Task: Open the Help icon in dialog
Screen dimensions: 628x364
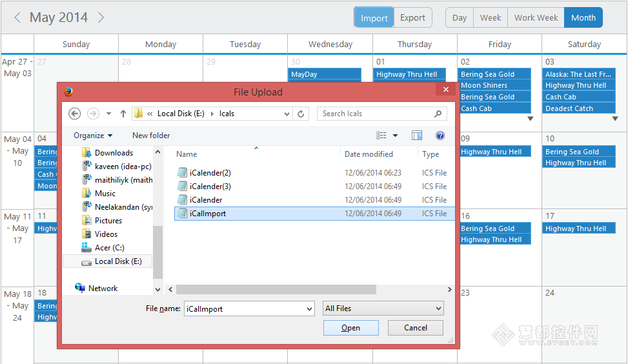Action: (440, 136)
